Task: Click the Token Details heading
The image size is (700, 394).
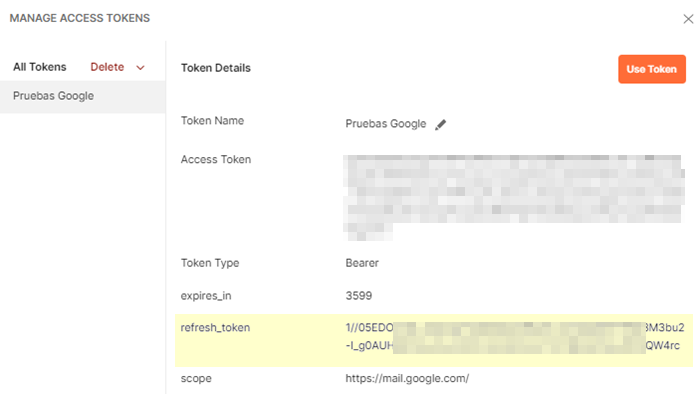Action: (x=216, y=68)
